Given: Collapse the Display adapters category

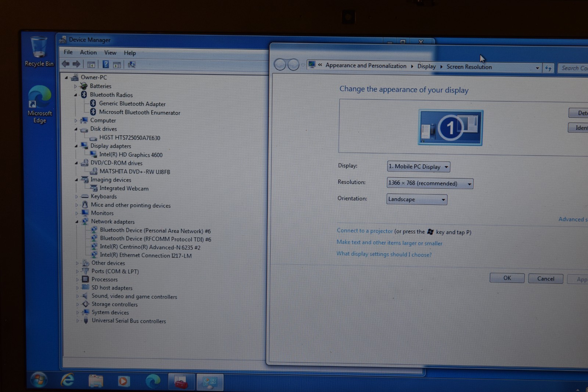Looking at the screenshot, I should (x=76, y=146).
